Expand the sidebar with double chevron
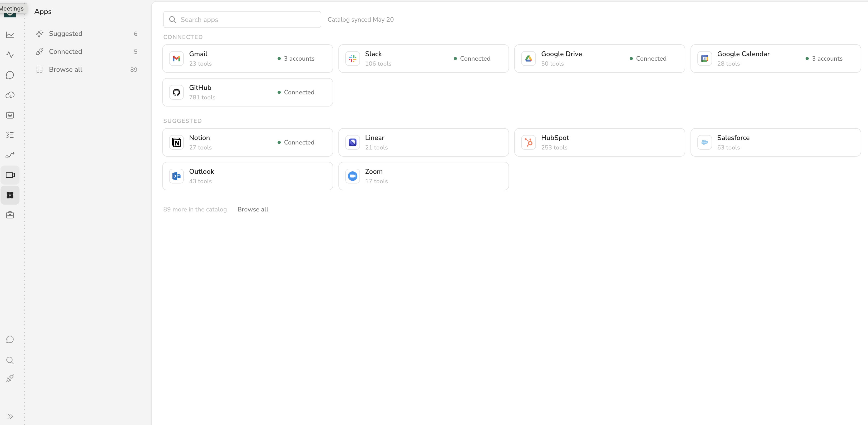Viewport: 868px width, 425px height. 10,416
